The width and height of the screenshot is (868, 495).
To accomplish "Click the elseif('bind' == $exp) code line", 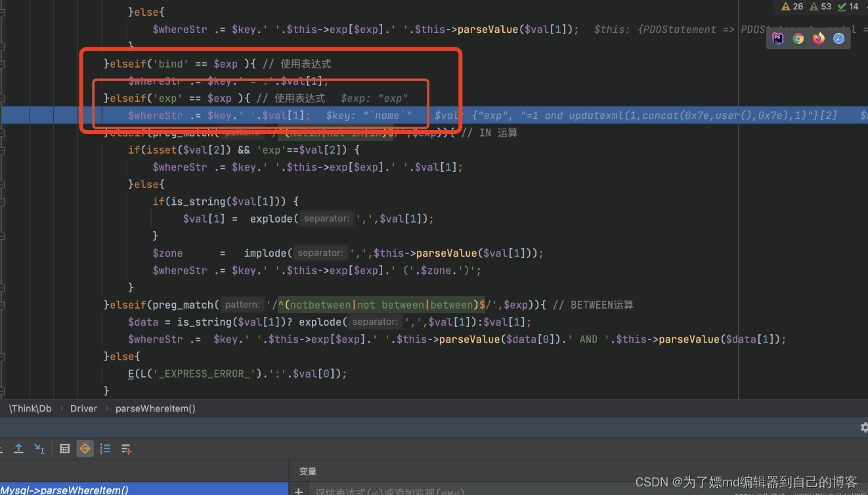I will point(217,64).
